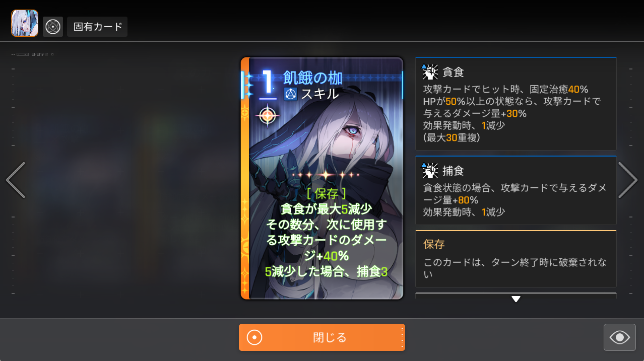Select the circular card-type filter icon
This screenshot has width=644, height=361.
tap(53, 27)
